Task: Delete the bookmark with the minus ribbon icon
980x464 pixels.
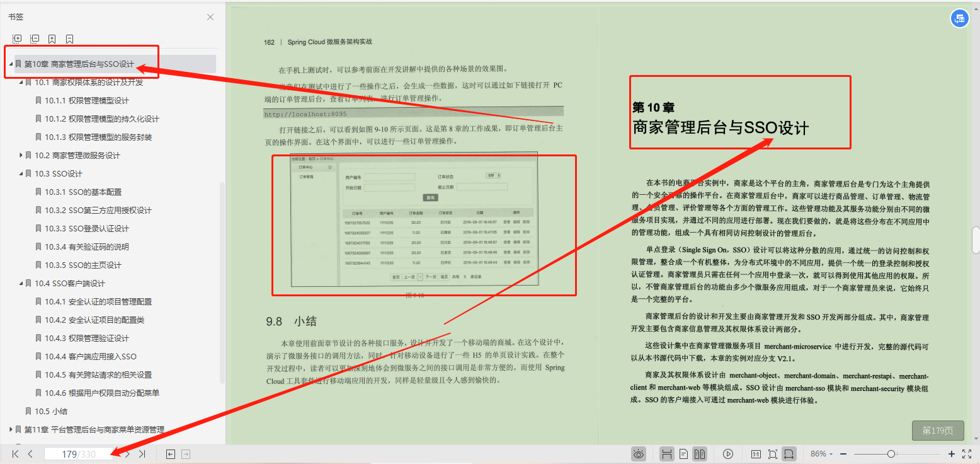Action: tap(69, 39)
